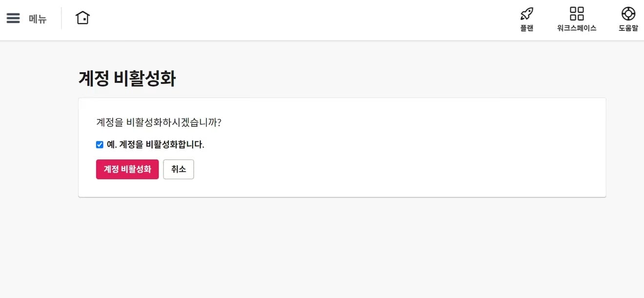Click the 메뉴 text label
644x298 pixels.
38,19
